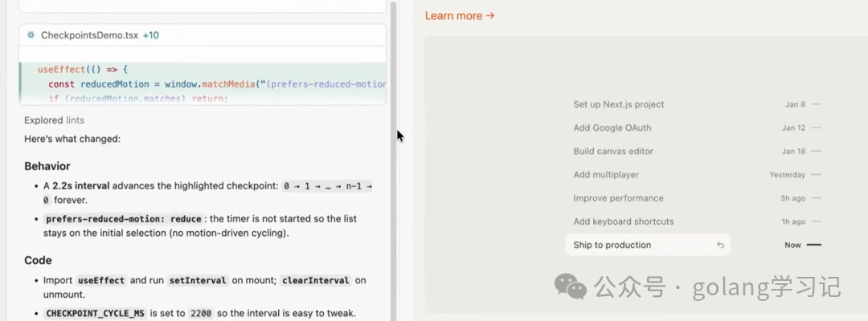Open the CheckpointsDemo.tsx file header
868x321 pixels.
click(x=203, y=35)
